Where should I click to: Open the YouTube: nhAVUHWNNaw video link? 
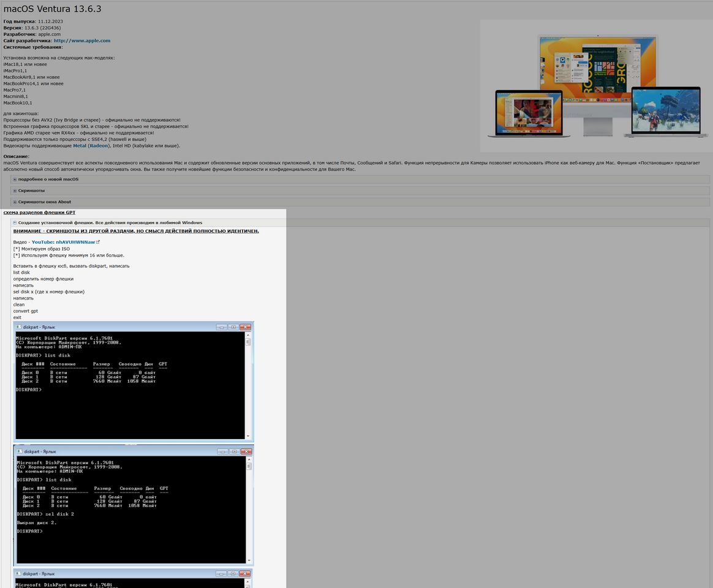coord(63,243)
